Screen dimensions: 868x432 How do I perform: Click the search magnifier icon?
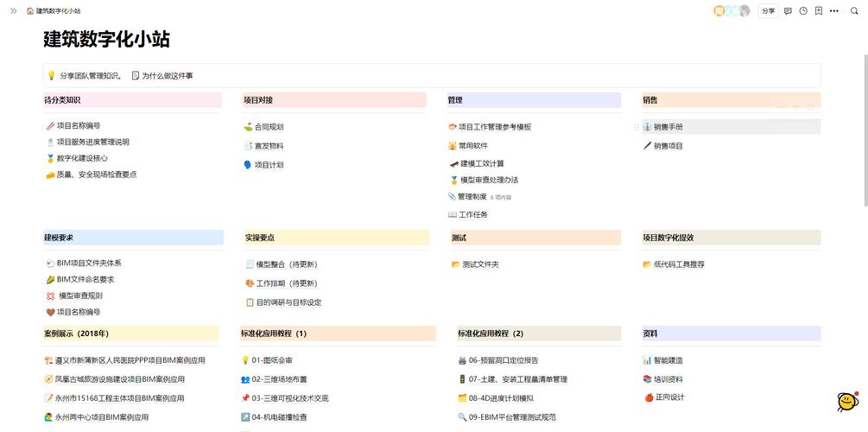coord(854,10)
